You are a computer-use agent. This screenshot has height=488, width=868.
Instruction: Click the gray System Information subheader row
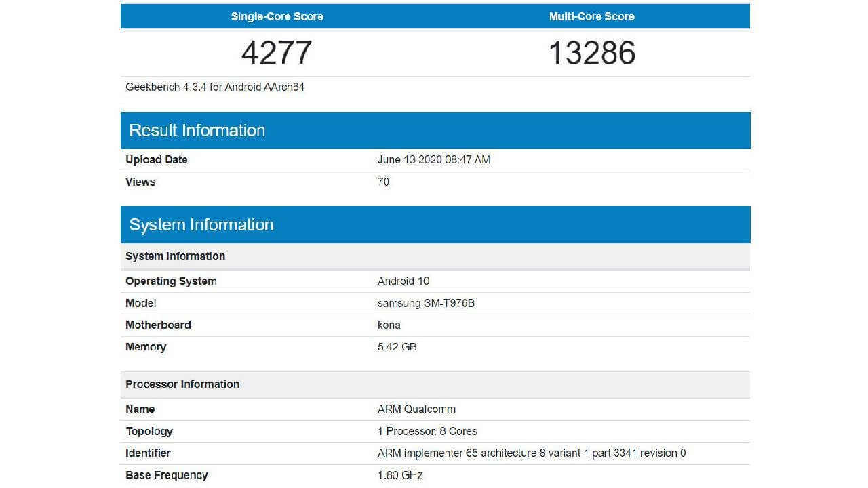176,256
